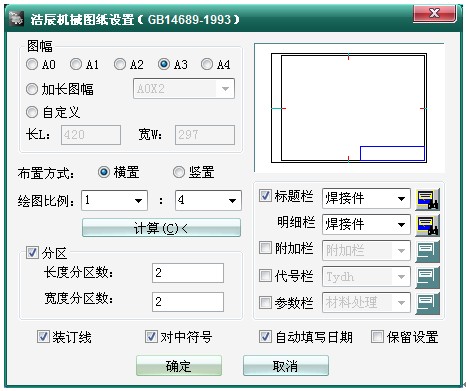Open the drawing scale dropdown showing 4

pyautogui.click(x=208, y=200)
